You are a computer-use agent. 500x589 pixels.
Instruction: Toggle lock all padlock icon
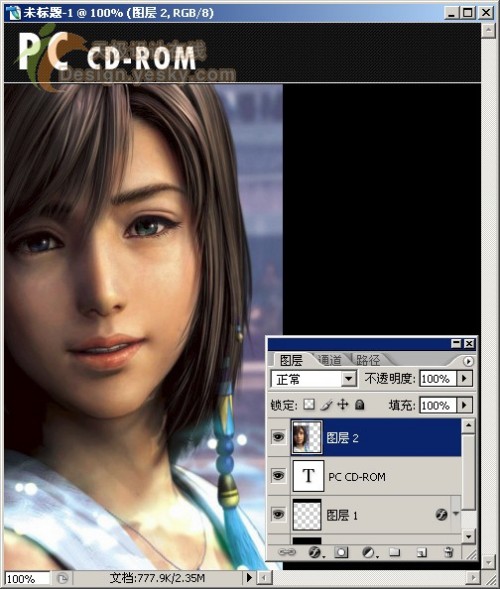(x=360, y=405)
